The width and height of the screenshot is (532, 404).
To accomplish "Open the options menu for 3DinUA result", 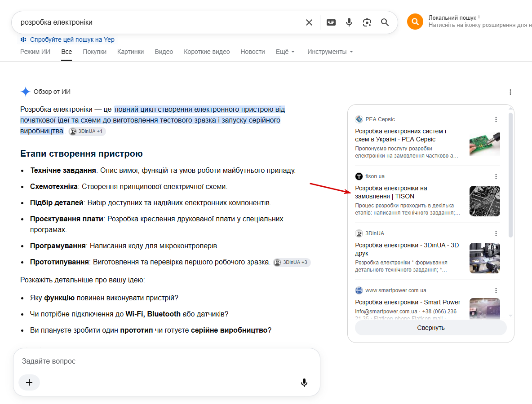I will coord(496,233).
